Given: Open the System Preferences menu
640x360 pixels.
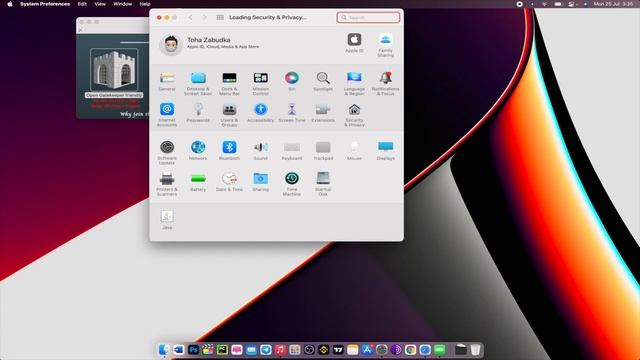Looking at the screenshot, I should 45,4.
